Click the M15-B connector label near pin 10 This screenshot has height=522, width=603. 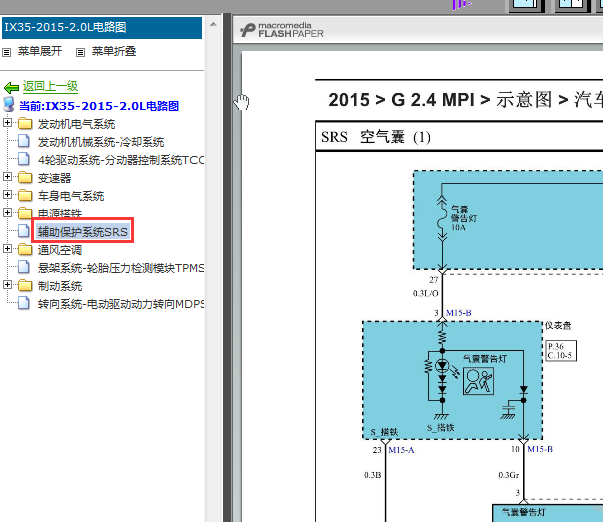(540, 449)
